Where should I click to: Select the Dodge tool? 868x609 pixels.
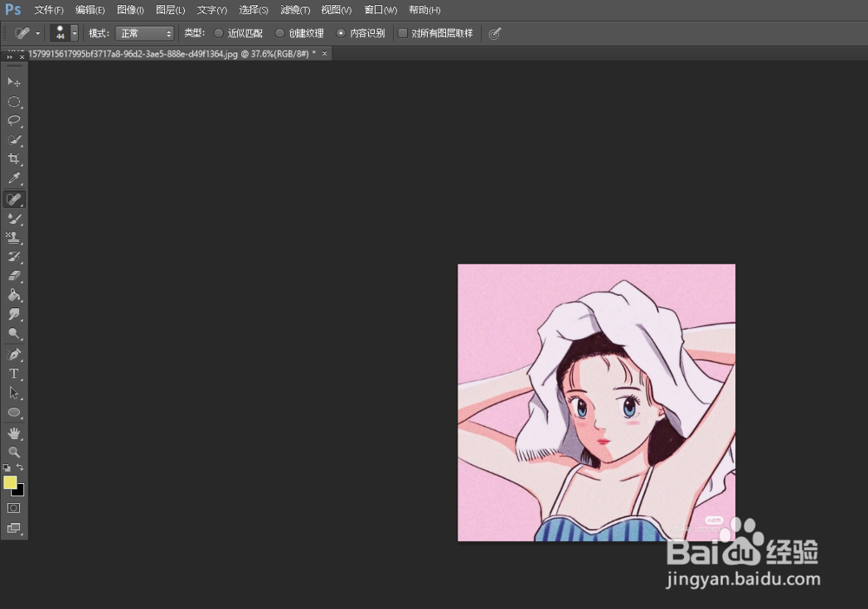pos(14,333)
